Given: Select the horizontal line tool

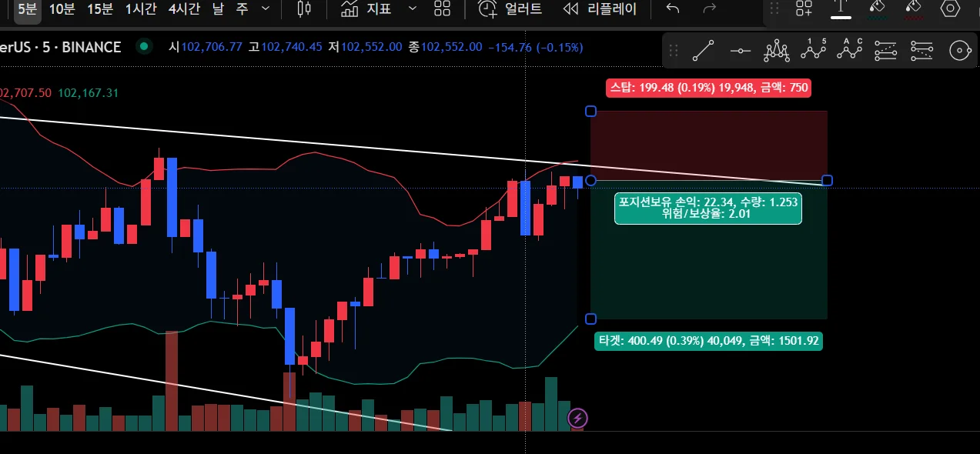Looking at the screenshot, I should (x=740, y=51).
